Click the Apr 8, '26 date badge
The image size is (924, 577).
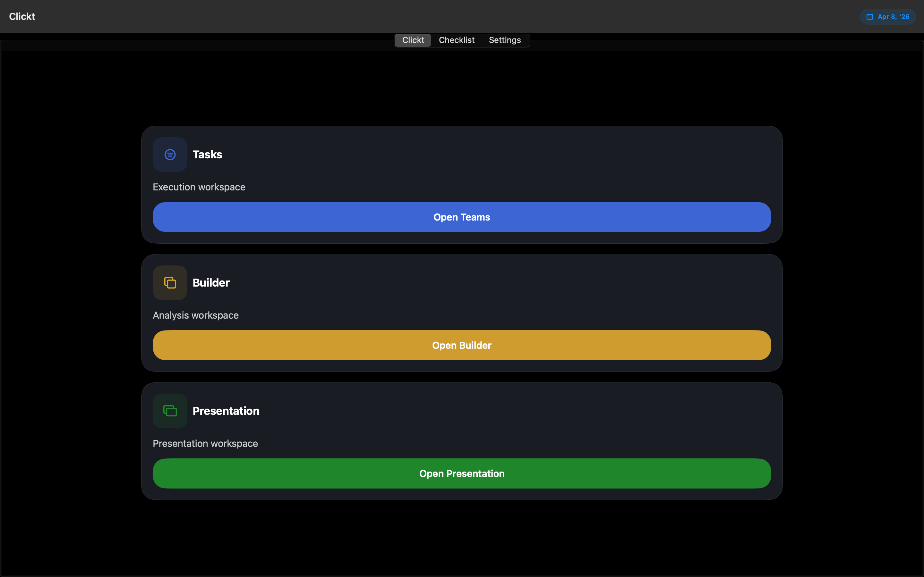(887, 16)
